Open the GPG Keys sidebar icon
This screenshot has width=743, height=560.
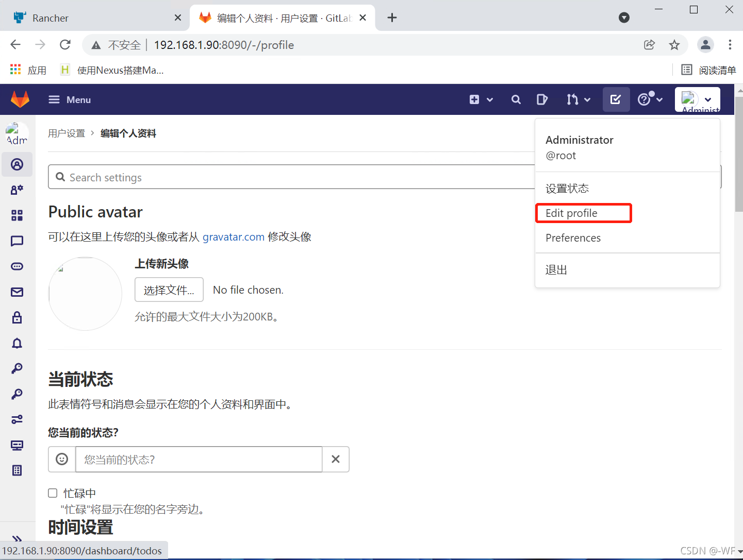pos(17,394)
